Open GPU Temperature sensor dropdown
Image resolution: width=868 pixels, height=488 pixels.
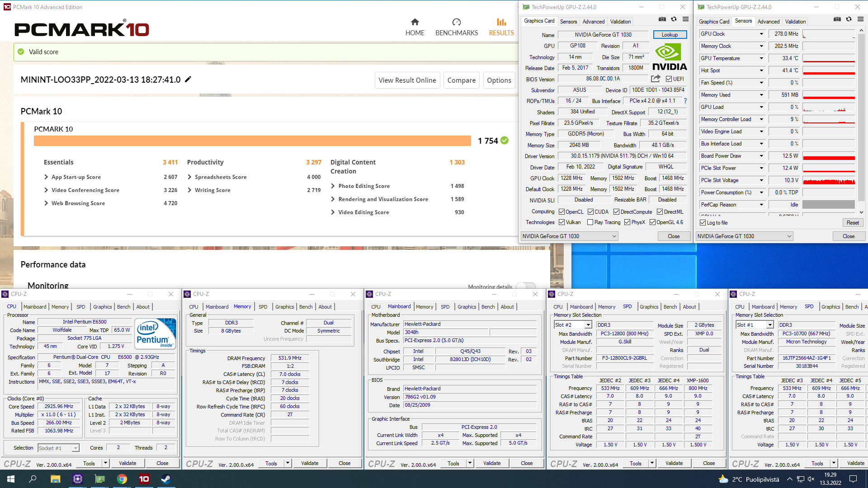pos(761,58)
